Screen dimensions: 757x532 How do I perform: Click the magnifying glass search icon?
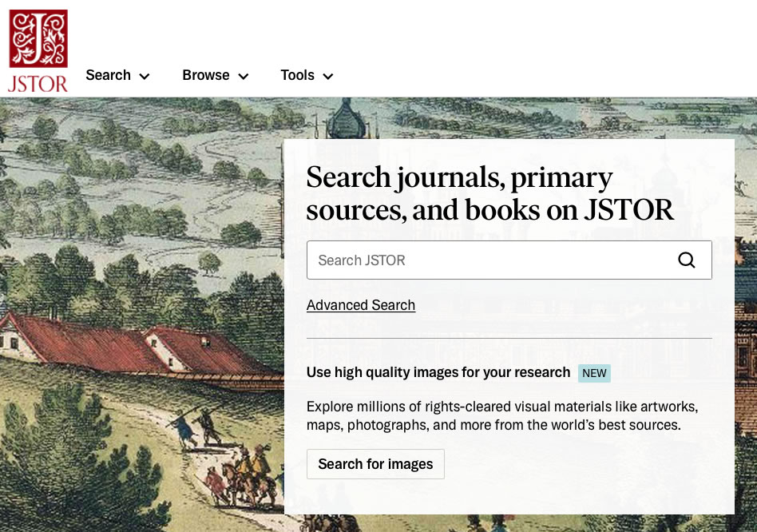pyautogui.click(x=686, y=260)
